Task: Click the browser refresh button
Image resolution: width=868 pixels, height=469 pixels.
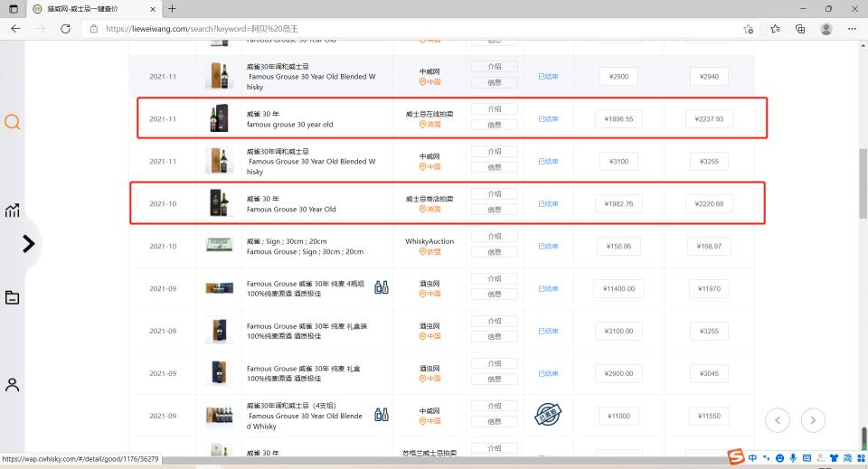Action: pyautogui.click(x=65, y=29)
